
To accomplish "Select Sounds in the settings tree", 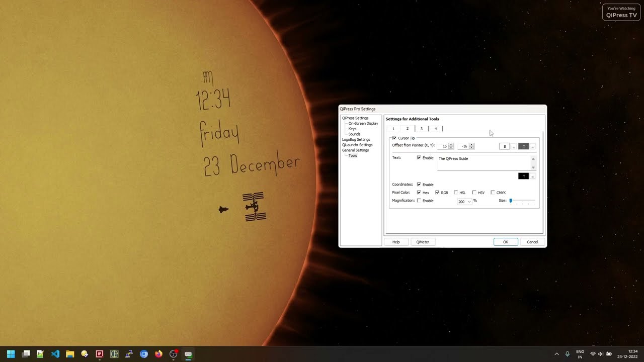I will (x=354, y=134).
